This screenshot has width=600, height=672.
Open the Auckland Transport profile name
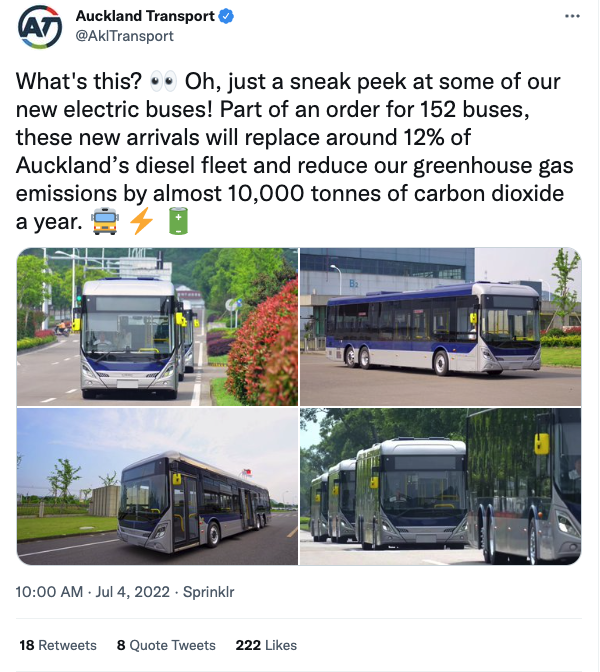(x=145, y=17)
